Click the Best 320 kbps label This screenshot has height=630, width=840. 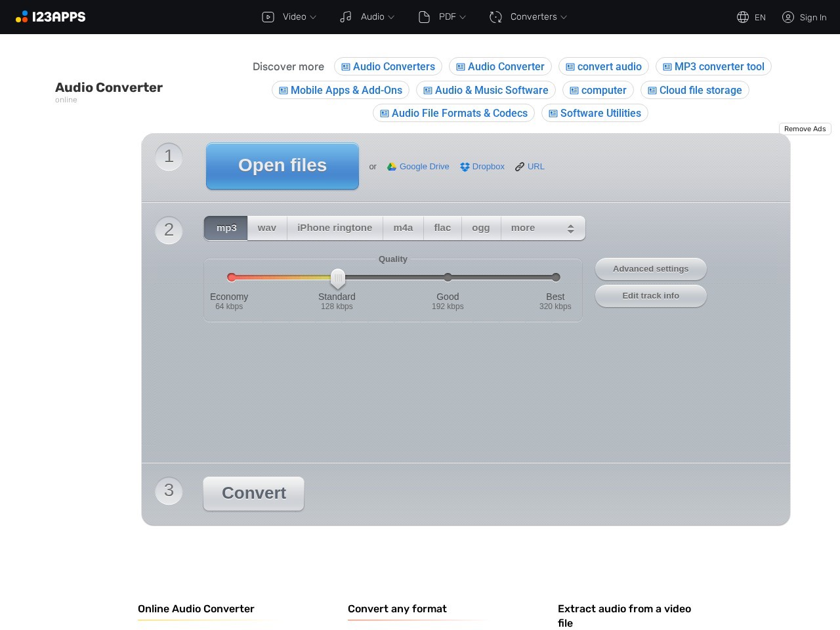pos(555,301)
